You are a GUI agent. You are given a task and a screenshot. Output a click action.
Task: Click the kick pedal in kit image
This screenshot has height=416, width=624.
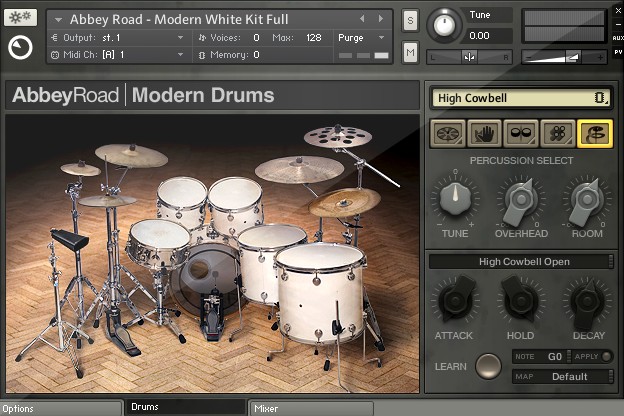click(x=213, y=316)
